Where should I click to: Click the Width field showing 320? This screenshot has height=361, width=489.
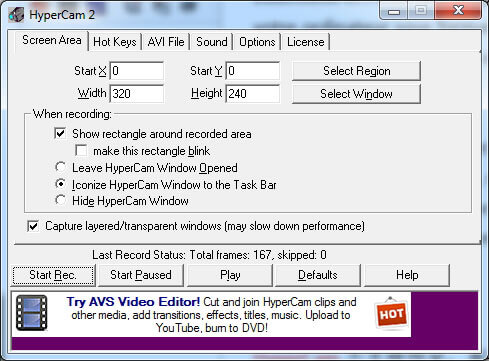pyautogui.click(x=137, y=93)
